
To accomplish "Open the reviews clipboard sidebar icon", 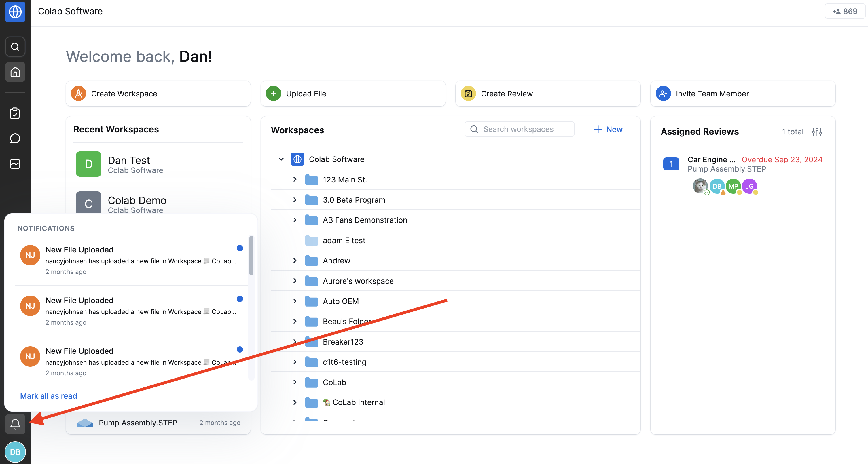I will pyautogui.click(x=15, y=113).
